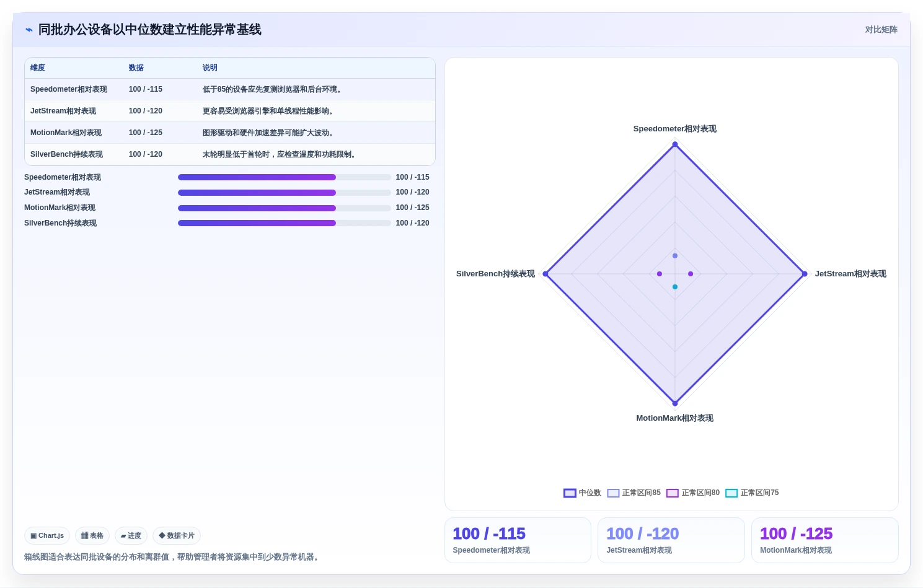
Task: Click the JetStream data card 100 / -120
Action: pyautogui.click(x=671, y=540)
